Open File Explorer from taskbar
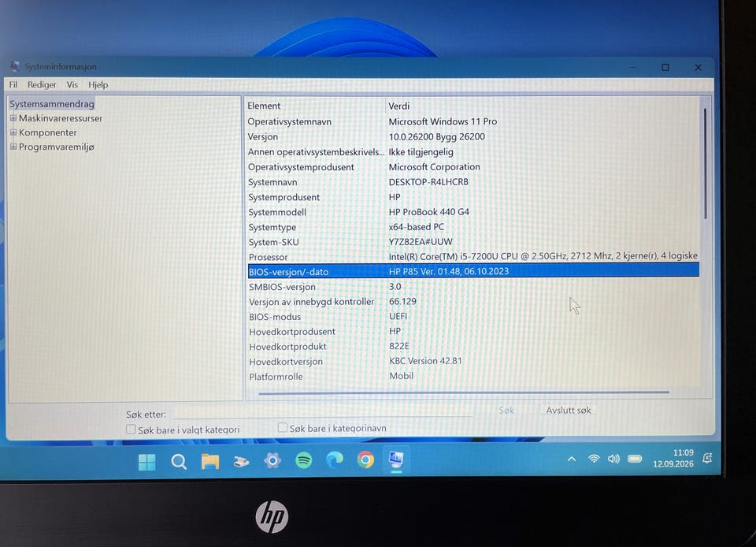Viewport: 756px width, 547px height. tap(210, 462)
